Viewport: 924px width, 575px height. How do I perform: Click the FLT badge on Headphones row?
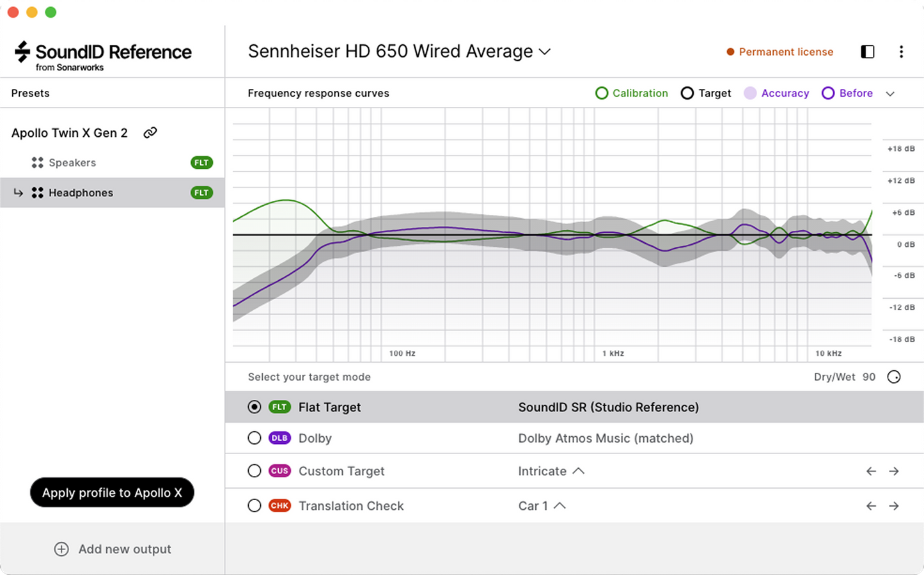tap(201, 193)
